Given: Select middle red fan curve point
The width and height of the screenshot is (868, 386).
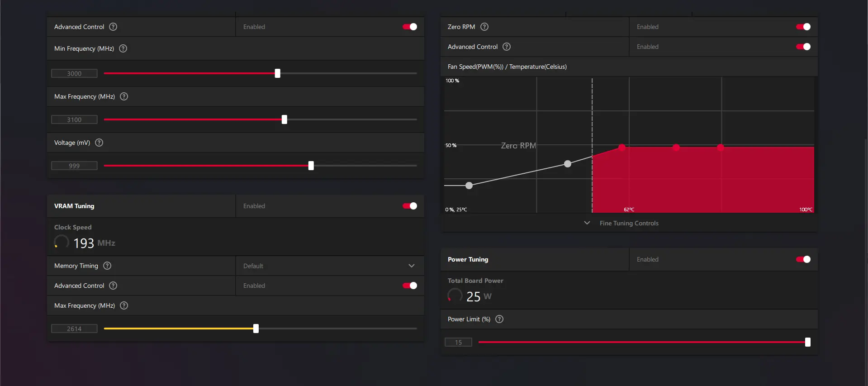Looking at the screenshot, I should pyautogui.click(x=676, y=147).
